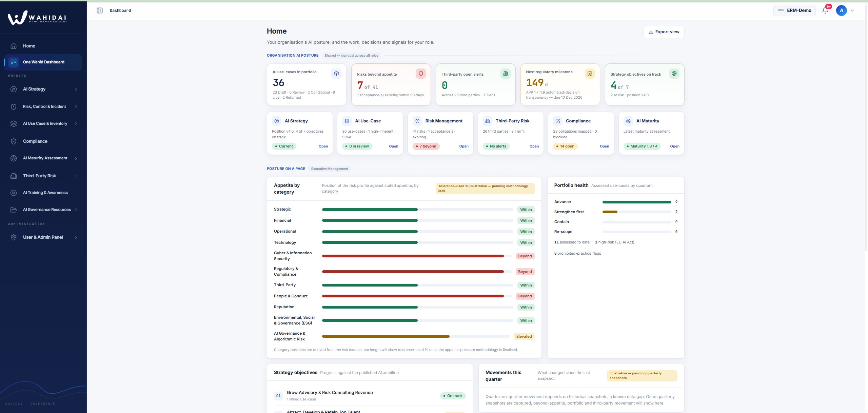Collapse sidebar with panel toggle icon
The height and width of the screenshot is (413, 868).
100,11
